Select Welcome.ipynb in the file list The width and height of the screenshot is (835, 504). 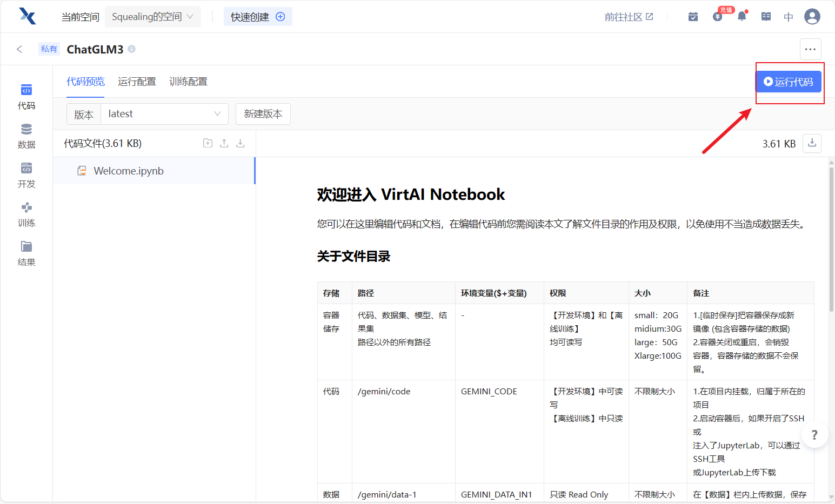[x=129, y=171]
